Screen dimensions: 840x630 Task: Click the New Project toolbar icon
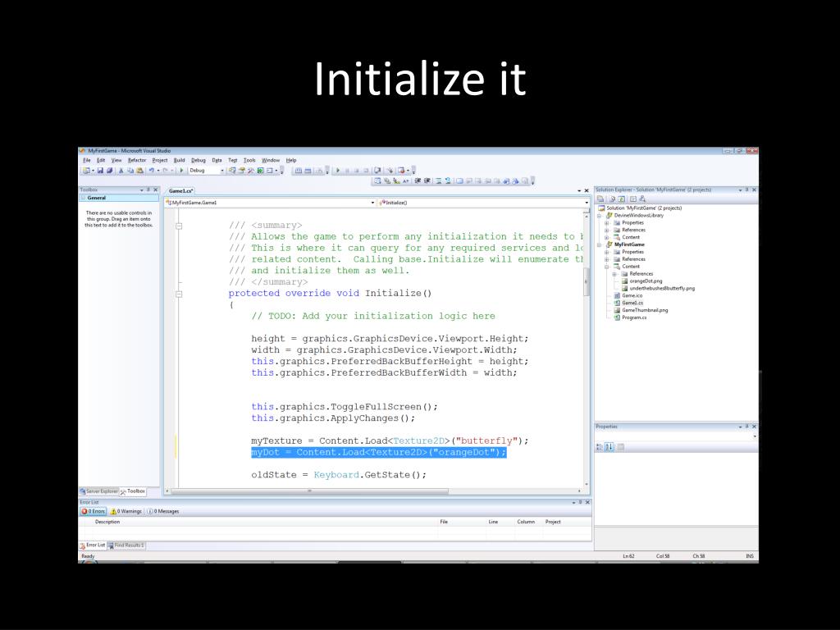[x=85, y=171]
